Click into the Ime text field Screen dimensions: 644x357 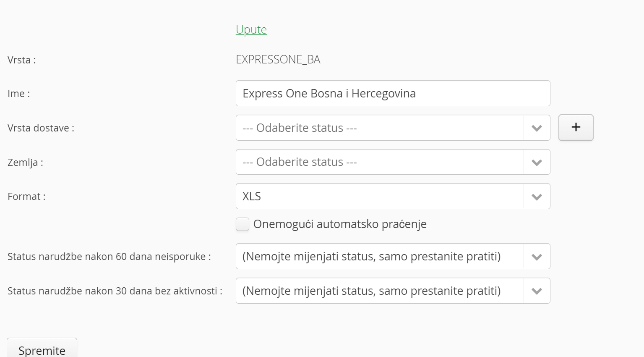(393, 93)
